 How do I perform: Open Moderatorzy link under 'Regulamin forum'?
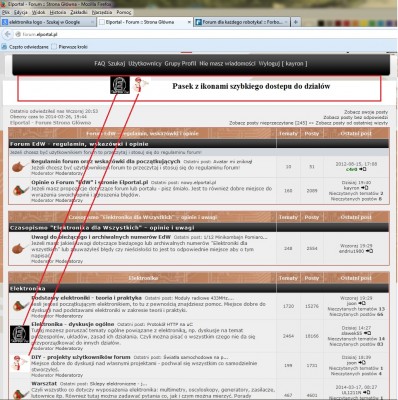click(x=69, y=173)
